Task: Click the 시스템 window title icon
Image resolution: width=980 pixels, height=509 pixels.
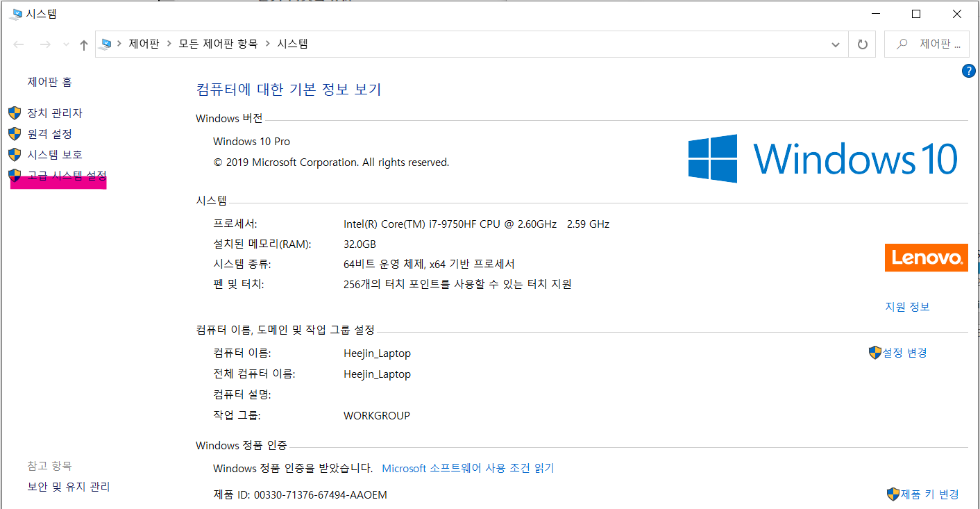Action: coord(16,14)
